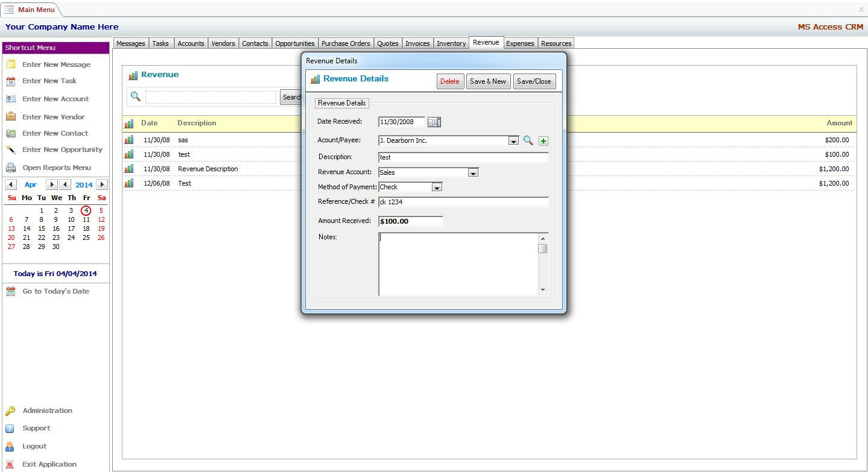
Task: Go to next year arrow in calendar
Action: 102,184
